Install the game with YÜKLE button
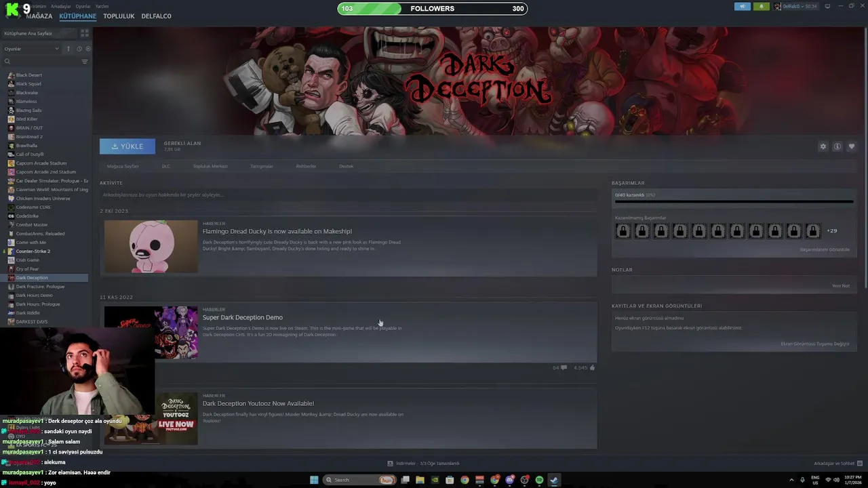 (x=127, y=146)
